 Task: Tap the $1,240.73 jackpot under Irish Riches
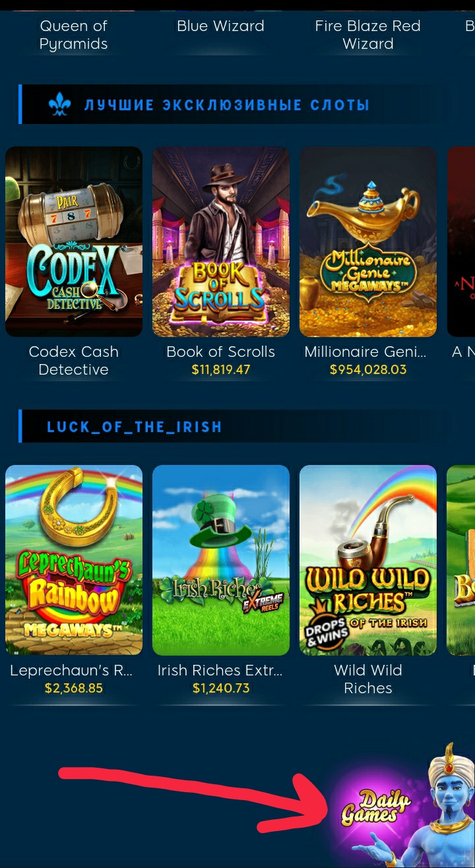click(x=221, y=689)
